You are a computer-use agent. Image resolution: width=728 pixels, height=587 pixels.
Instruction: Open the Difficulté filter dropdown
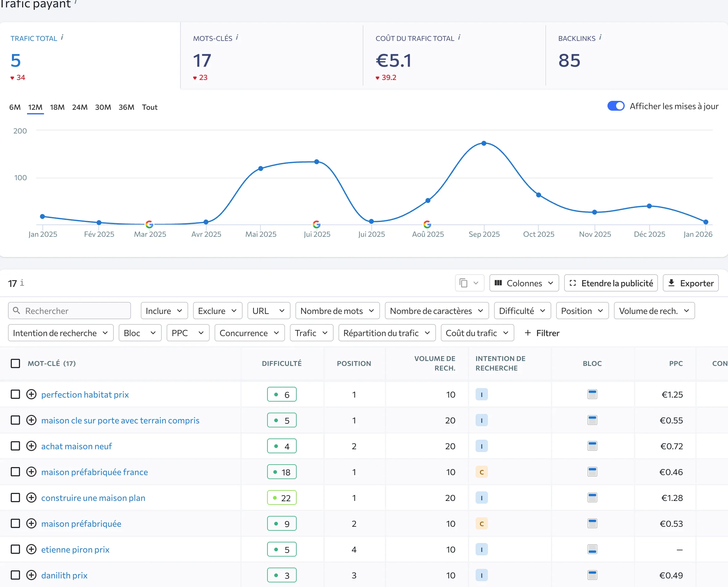522,311
